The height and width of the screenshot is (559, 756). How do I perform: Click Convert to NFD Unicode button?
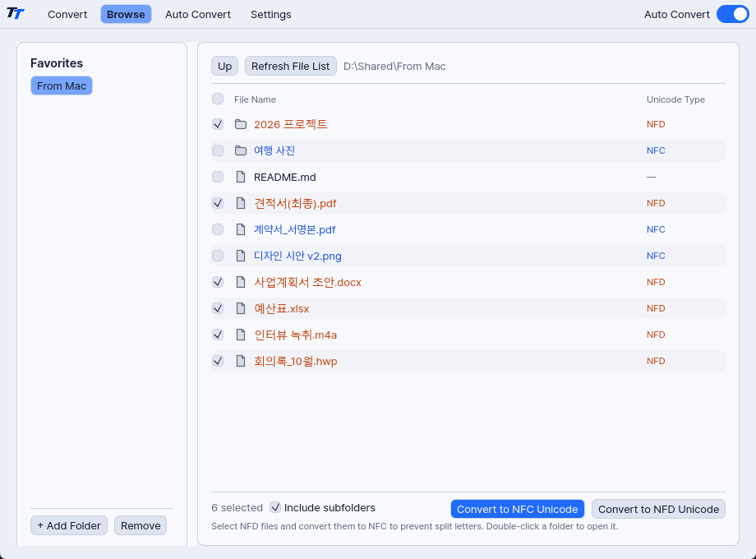[x=658, y=510]
